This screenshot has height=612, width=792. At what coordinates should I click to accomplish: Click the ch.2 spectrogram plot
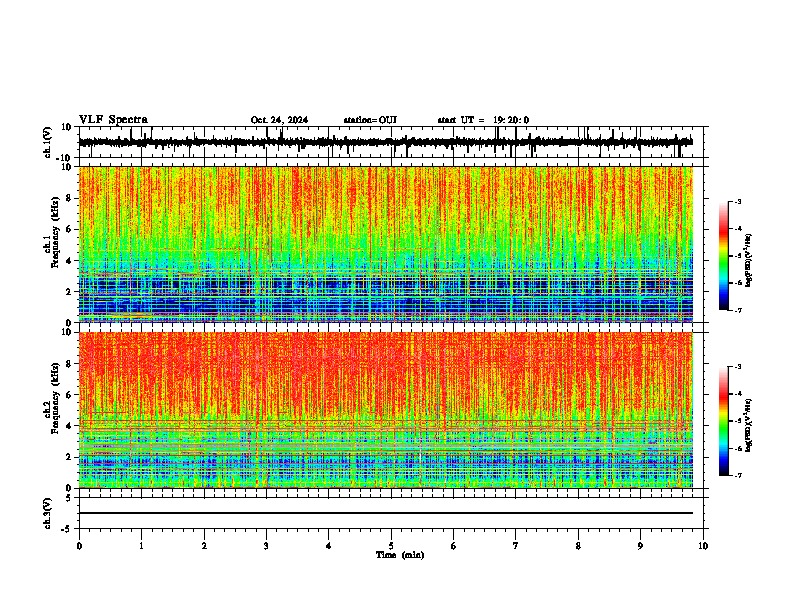(385, 410)
